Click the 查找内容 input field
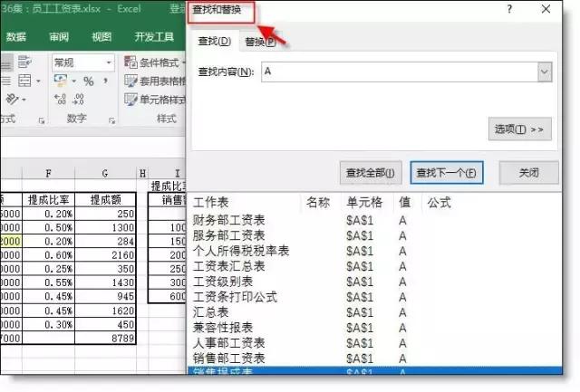 coord(400,72)
